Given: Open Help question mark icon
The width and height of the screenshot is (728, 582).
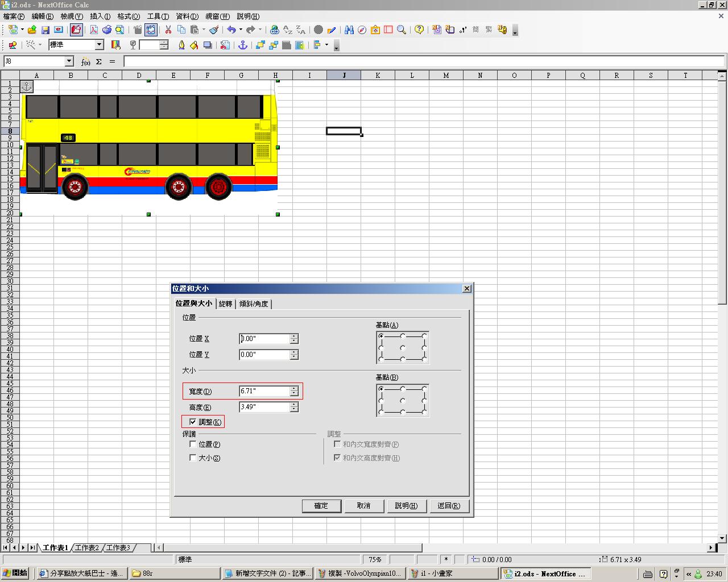Looking at the screenshot, I should [x=419, y=30].
